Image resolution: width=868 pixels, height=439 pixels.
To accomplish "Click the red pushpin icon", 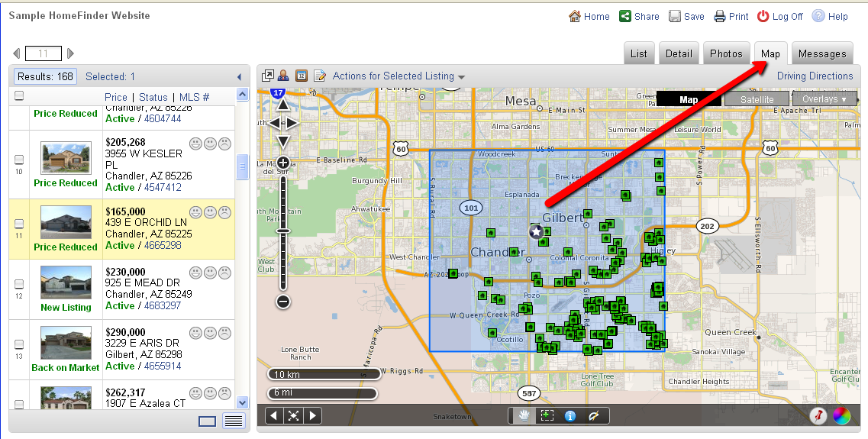I will point(818,416).
